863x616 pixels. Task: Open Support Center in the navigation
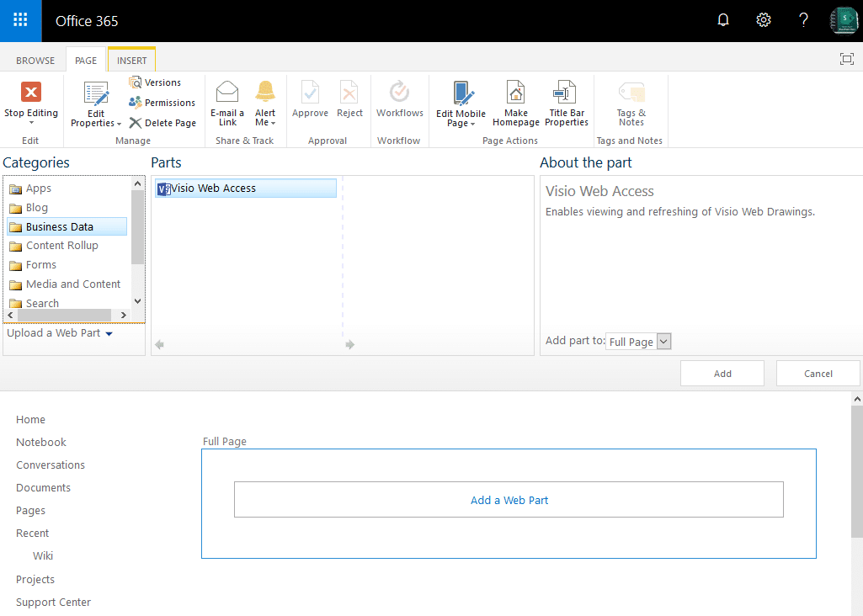click(x=53, y=603)
